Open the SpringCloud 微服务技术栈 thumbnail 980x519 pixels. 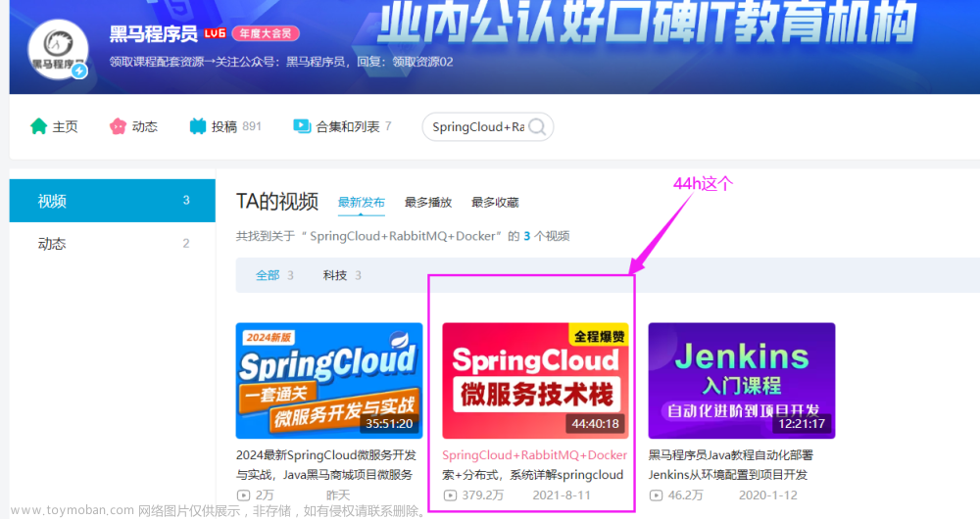[536, 381]
